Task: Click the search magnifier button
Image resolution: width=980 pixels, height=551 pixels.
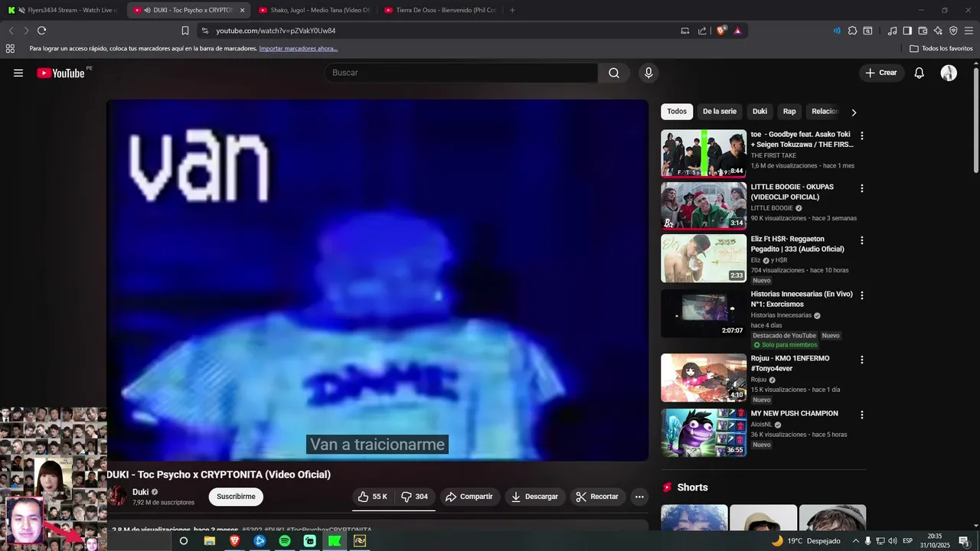Action: coord(614,73)
